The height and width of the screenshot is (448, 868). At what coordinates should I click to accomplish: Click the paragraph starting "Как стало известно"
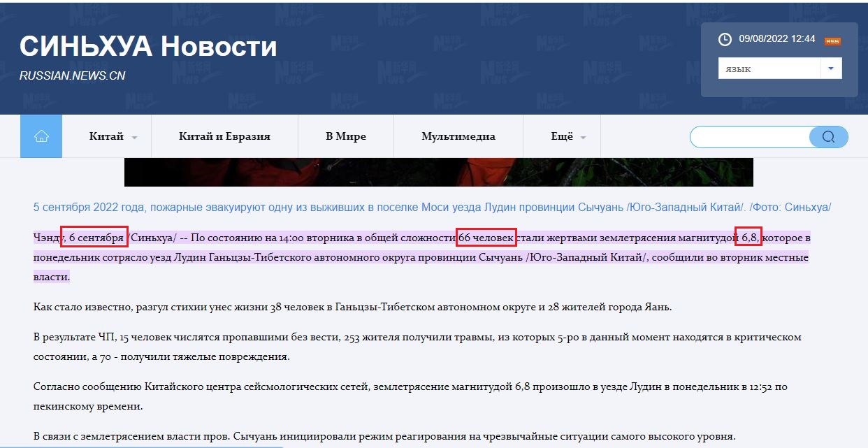coord(353,307)
